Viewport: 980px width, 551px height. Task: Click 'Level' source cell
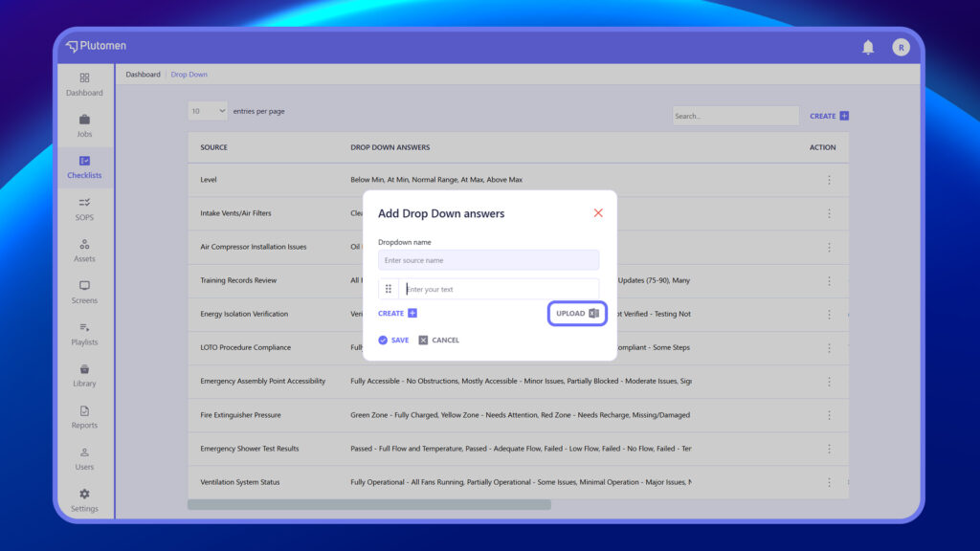tap(208, 179)
